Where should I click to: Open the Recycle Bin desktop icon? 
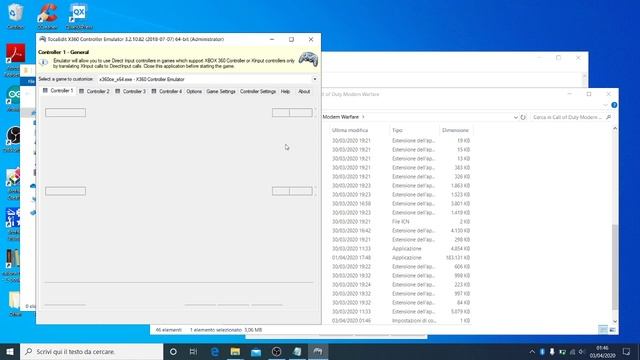tap(16, 16)
